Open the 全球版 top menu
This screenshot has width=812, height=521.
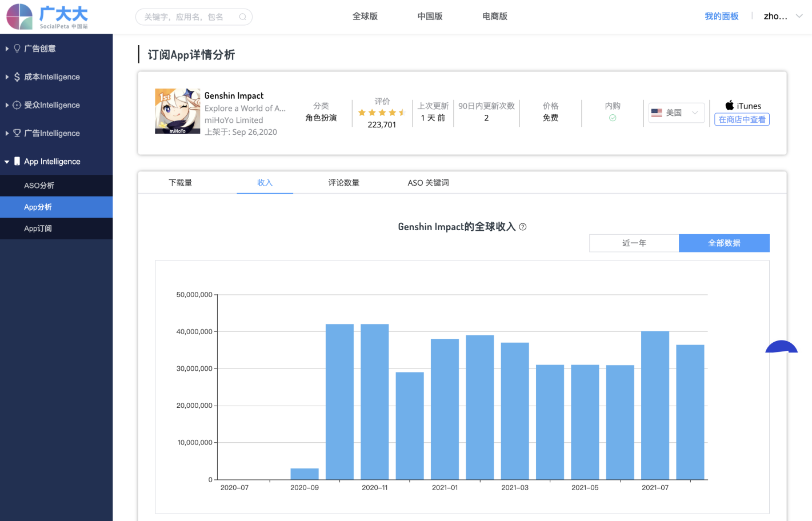(365, 16)
